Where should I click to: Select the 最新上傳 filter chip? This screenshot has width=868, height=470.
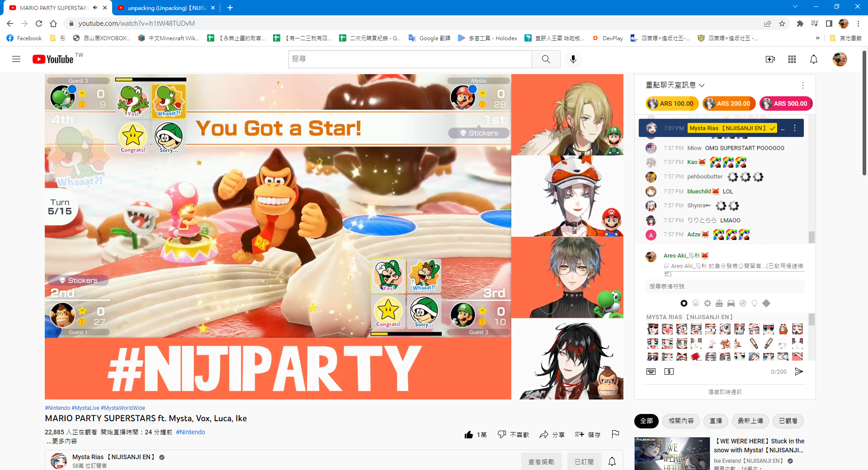750,421
